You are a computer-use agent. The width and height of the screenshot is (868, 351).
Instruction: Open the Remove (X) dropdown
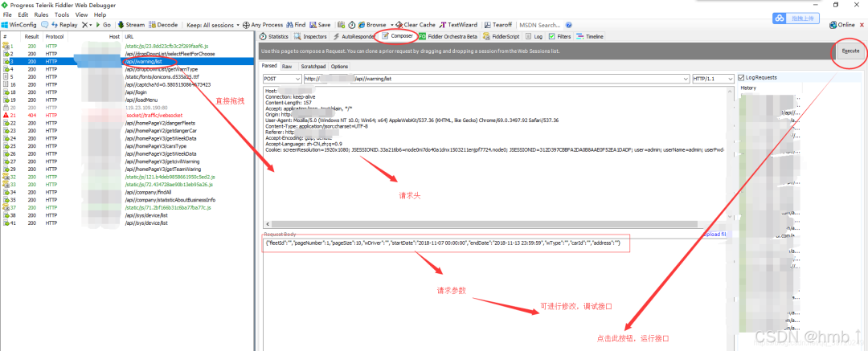click(87, 25)
